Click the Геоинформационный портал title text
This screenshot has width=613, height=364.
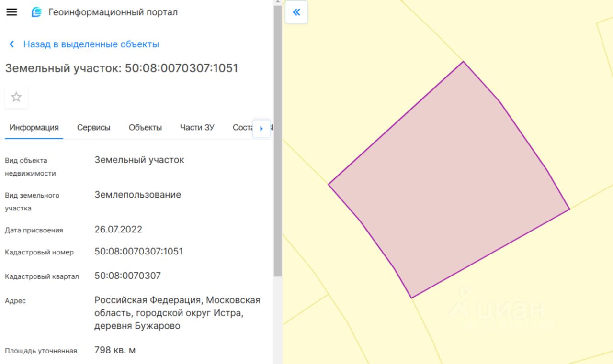tap(113, 12)
